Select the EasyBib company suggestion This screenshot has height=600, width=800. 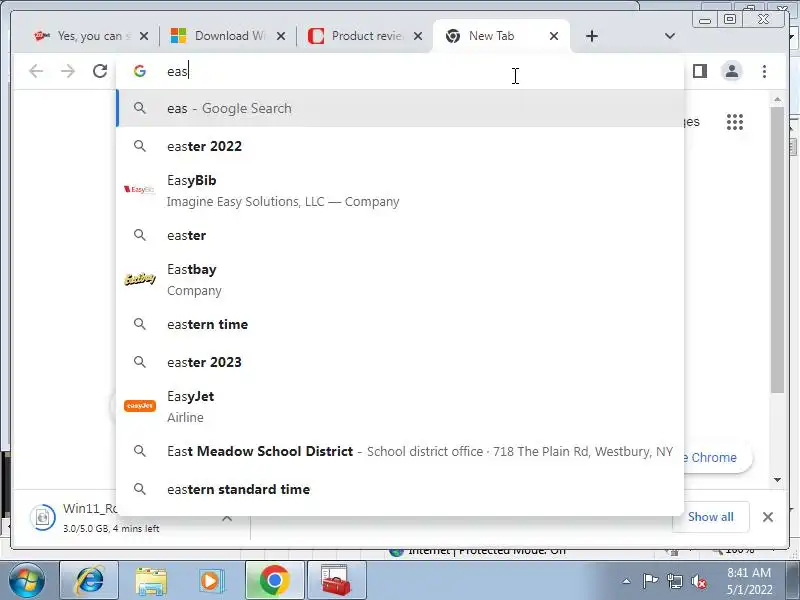(x=401, y=191)
